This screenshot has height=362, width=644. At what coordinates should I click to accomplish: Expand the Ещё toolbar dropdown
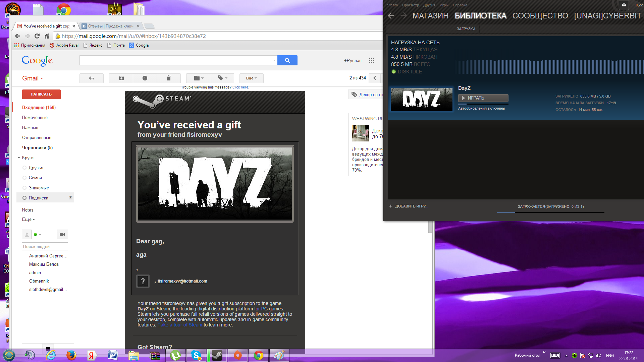click(251, 78)
